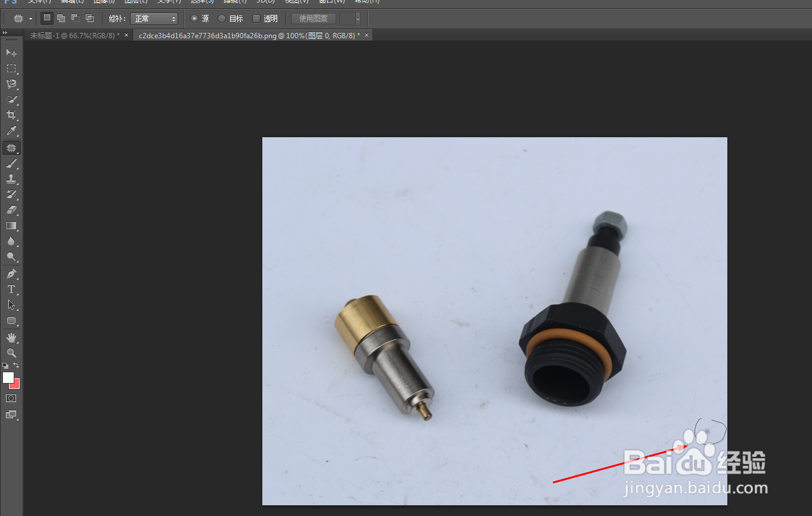The image size is (812, 516).
Task: Select the Rectangular Marquee tool
Action: [x=11, y=69]
